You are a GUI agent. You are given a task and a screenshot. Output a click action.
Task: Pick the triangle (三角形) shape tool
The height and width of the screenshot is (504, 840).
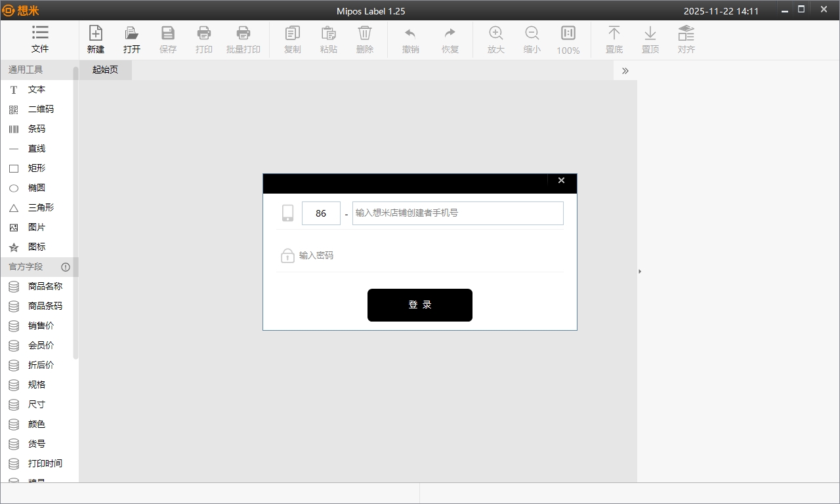(x=40, y=207)
